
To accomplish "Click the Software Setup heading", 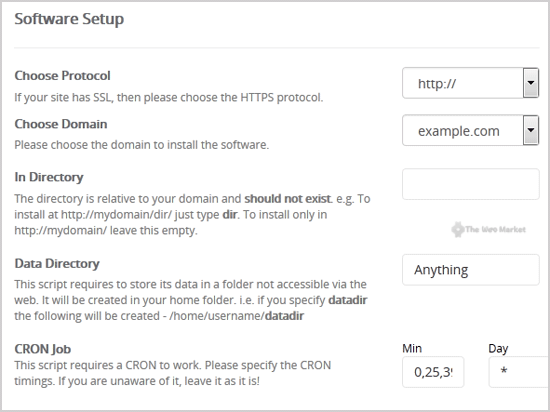I will tap(69, 19).
